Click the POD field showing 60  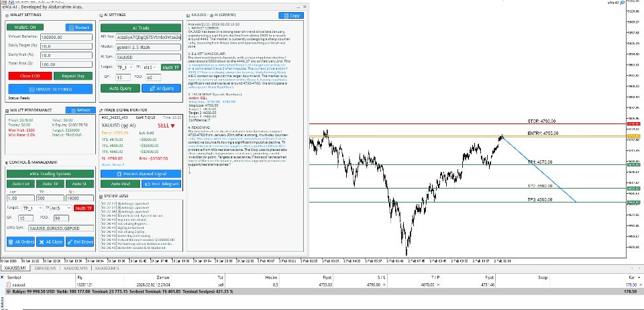pos(154,78)
